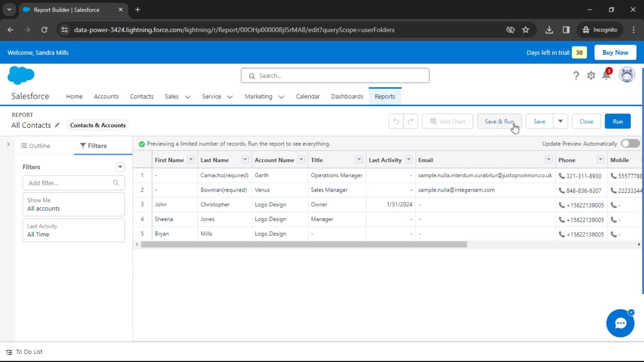Open the user avatar profile menu
The height and width of the screenshot is (362, 644).
[x=627, y=75]
